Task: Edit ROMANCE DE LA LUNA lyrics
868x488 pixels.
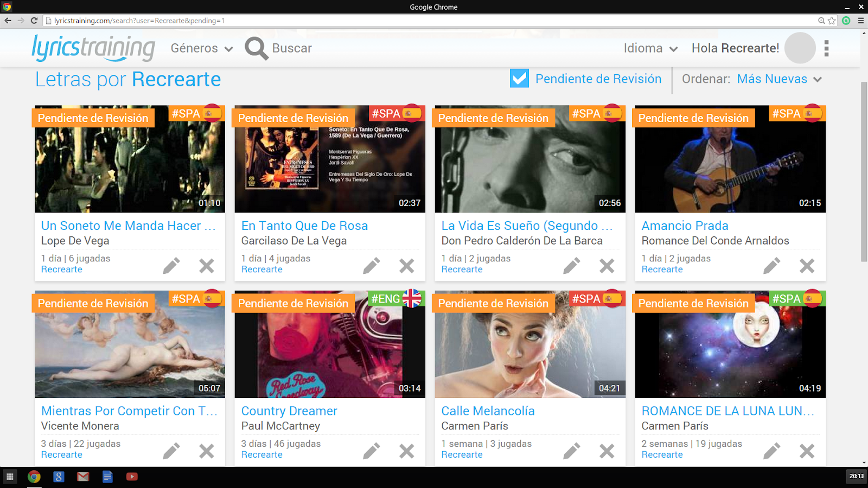Action: point(772,451)
